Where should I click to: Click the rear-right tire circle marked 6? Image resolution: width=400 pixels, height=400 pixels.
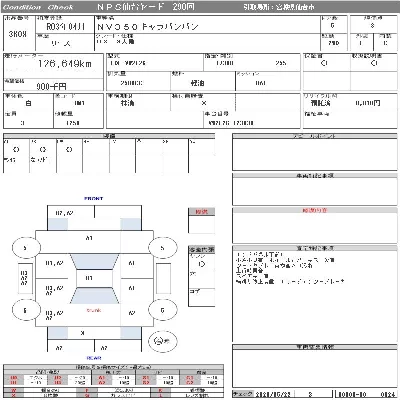click(162, 310)
